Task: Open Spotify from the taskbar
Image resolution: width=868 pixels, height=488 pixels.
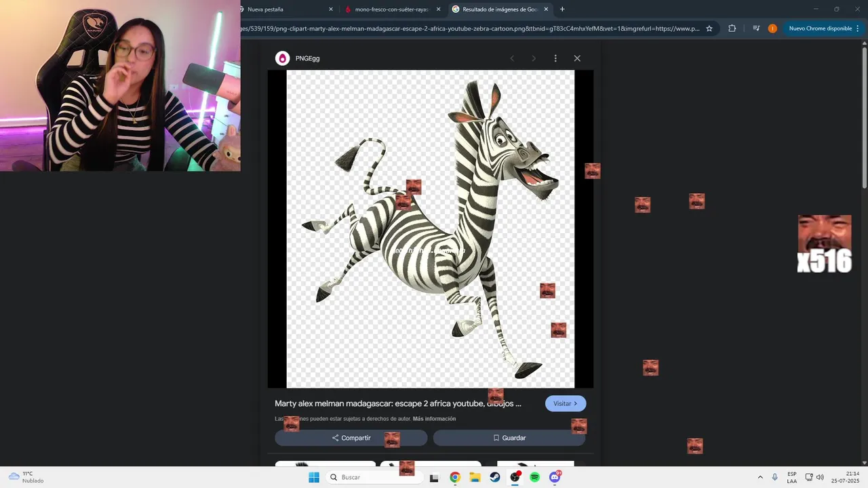Action: 534,477
